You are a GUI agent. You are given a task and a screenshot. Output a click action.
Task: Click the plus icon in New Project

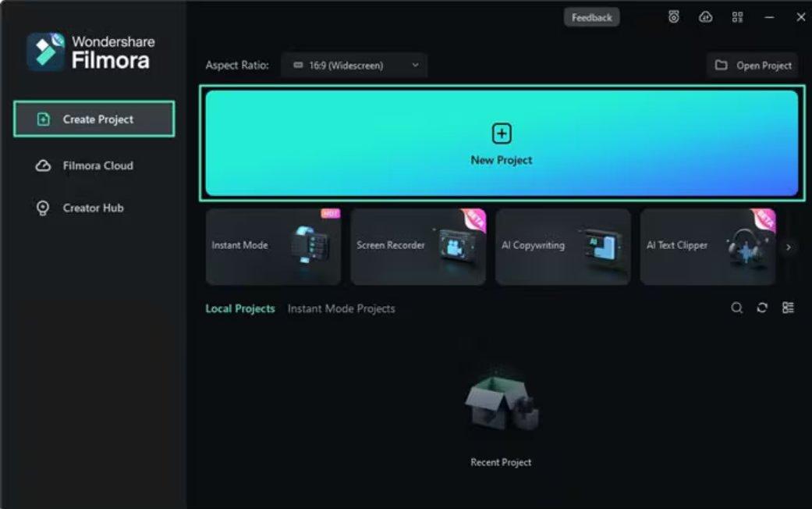pos(502,133)
